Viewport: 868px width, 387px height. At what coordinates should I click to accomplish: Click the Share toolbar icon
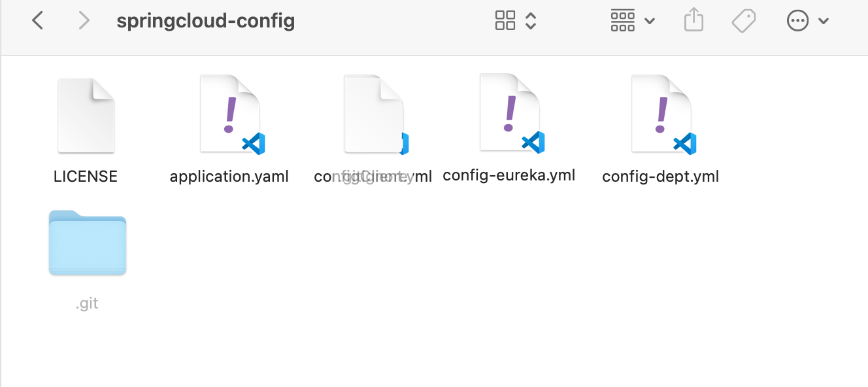693,21
